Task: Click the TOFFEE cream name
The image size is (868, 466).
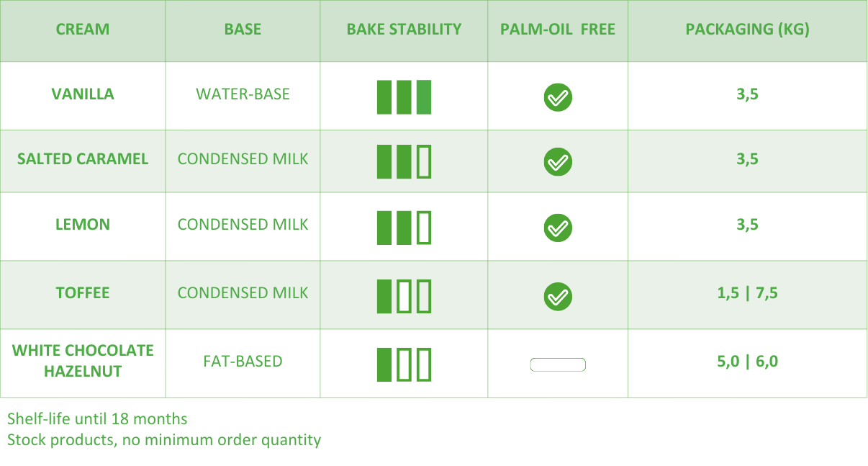Action: tap(83, 293)
